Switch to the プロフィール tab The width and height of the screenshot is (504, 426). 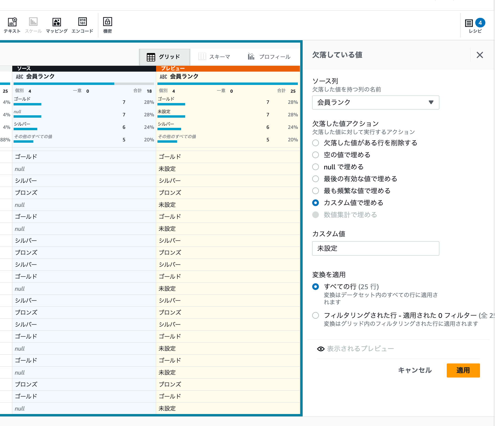269,57
